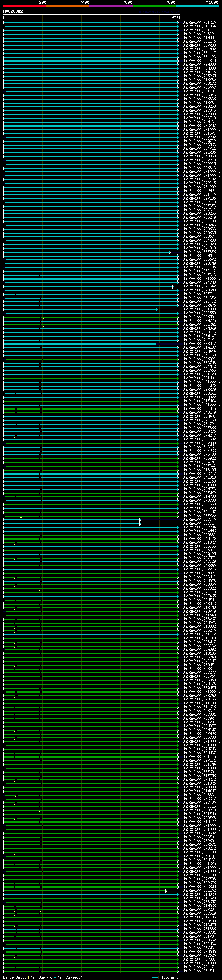Select label UniRef100_P35007
The image size is (222, 980).
[x=199, y=88]
